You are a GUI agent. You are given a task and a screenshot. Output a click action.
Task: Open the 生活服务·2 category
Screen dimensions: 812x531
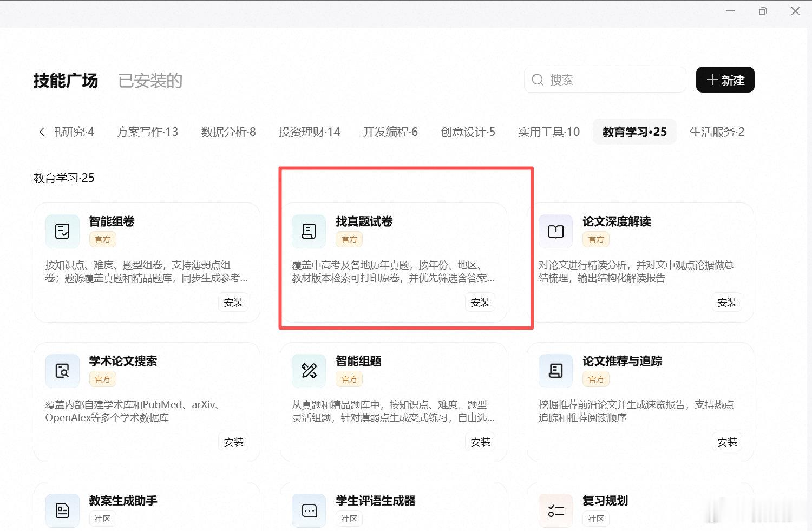tap(717, 132)
